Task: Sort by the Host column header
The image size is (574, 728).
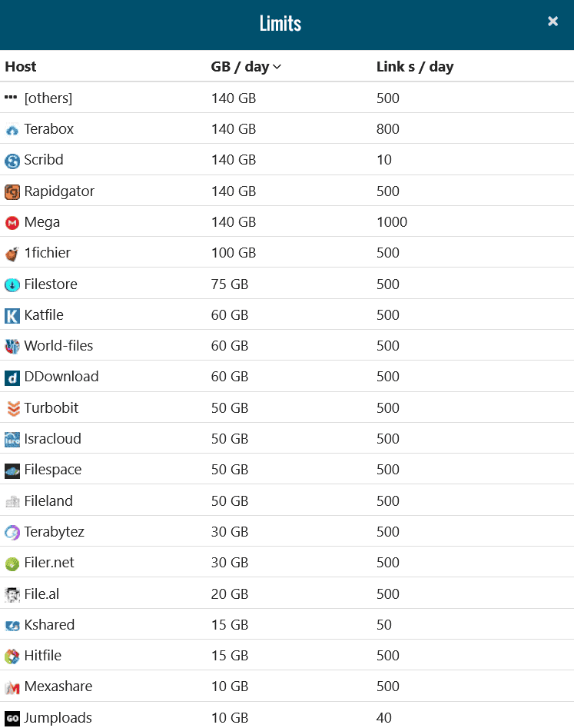Action: [21, 67]
